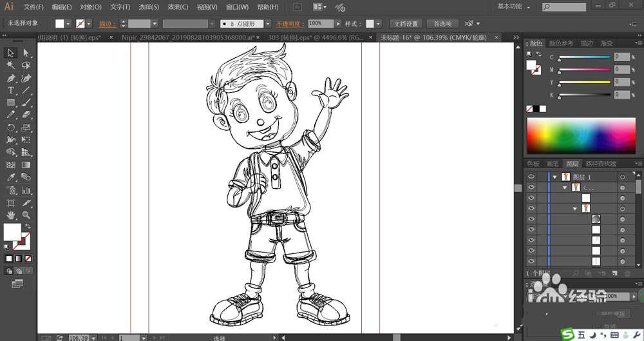Click the C cyan slider track
This screenshot has width=644, height=341.
tap(585, 57)
